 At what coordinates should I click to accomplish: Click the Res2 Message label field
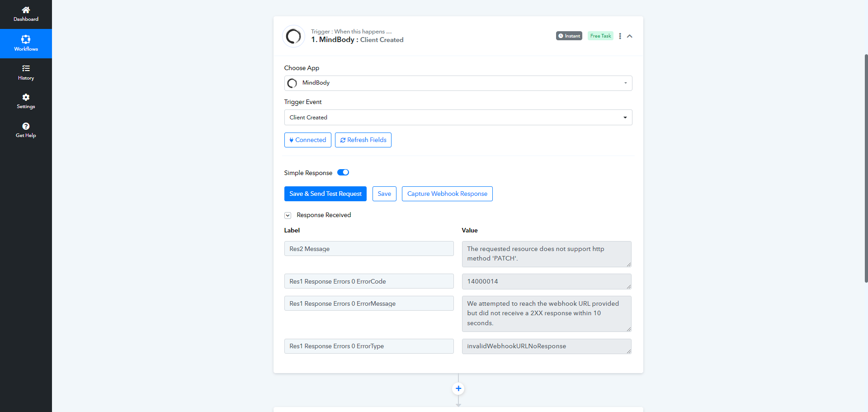369,249
